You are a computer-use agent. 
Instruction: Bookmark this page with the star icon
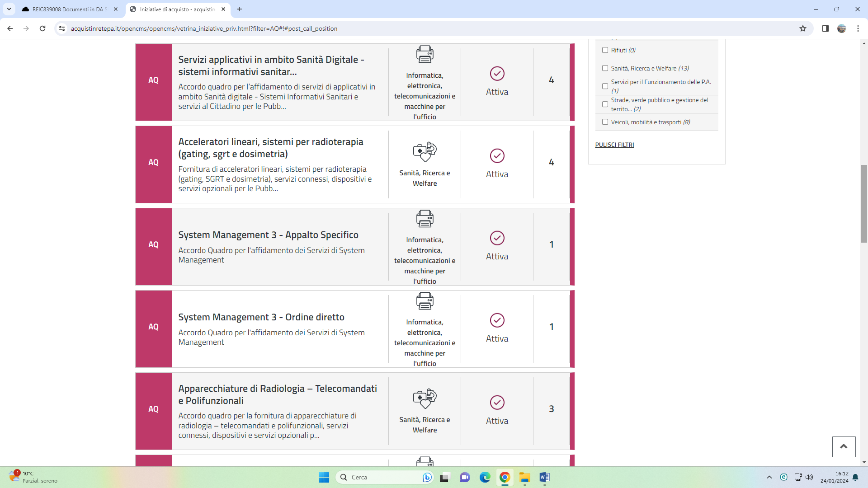(803, 28)
